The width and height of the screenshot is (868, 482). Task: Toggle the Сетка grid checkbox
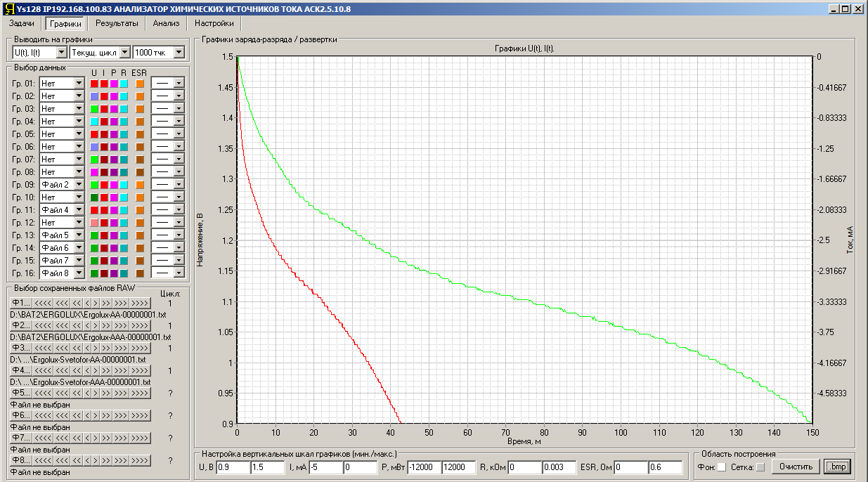760,467
